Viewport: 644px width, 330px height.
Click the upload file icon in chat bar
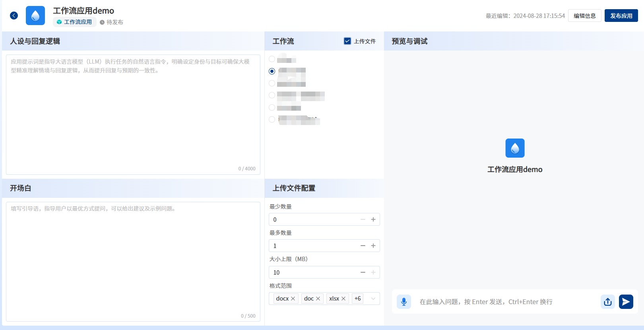point(607,302)
